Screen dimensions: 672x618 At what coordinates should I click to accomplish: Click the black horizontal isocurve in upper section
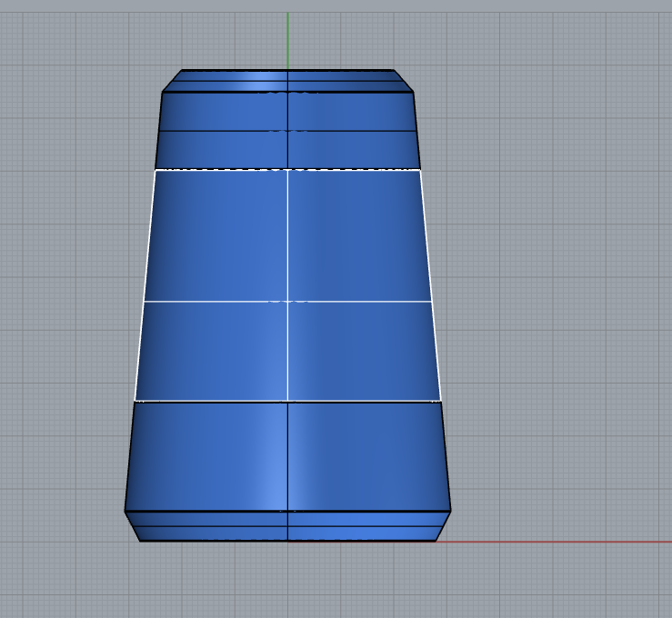[218, 131]
